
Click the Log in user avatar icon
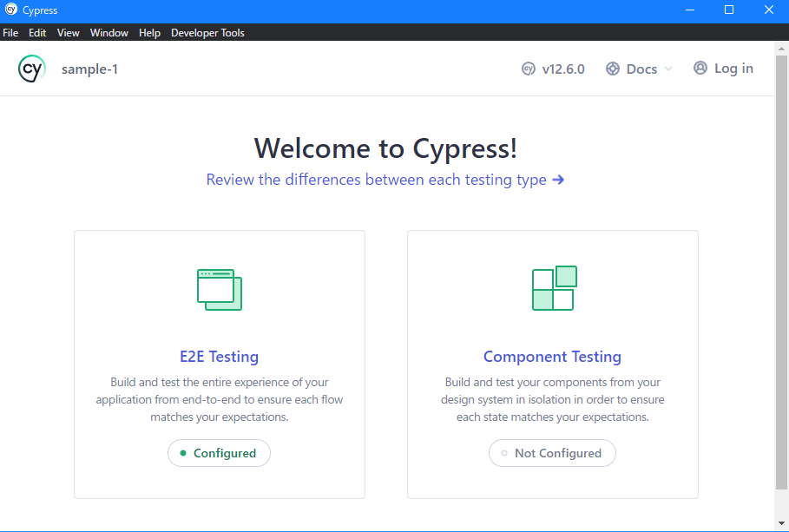[x=700, y=68]
